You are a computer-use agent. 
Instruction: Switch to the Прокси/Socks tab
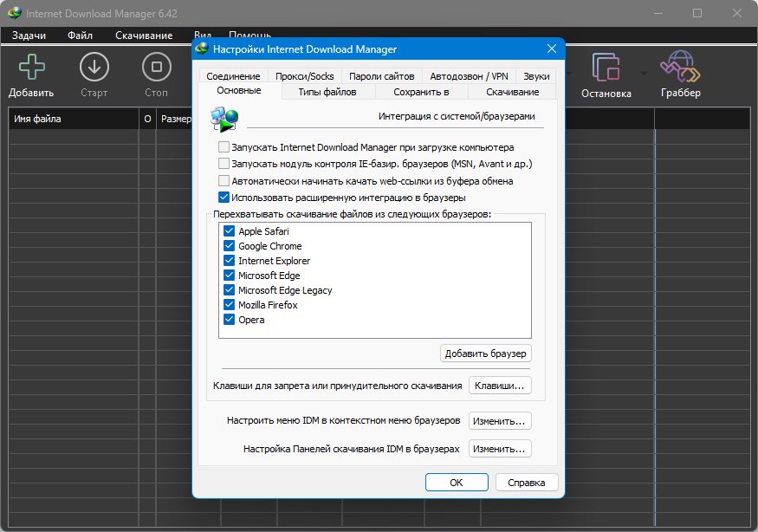click(305, 76)
